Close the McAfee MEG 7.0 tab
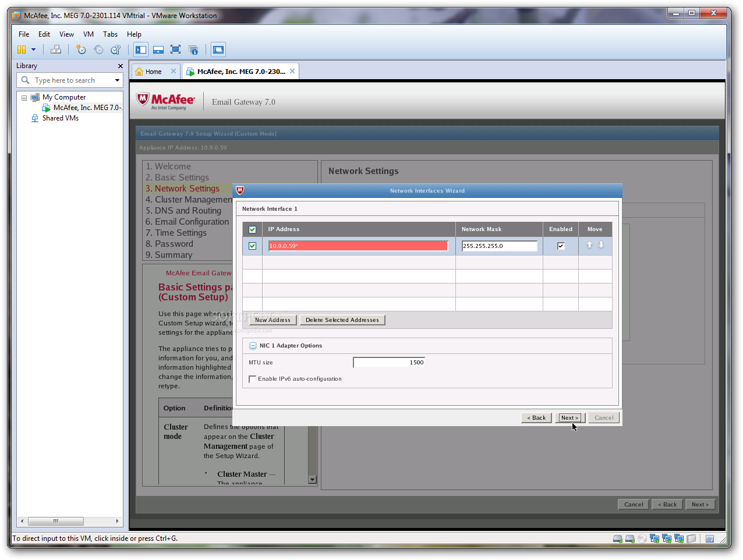 [x=292, y=71]
